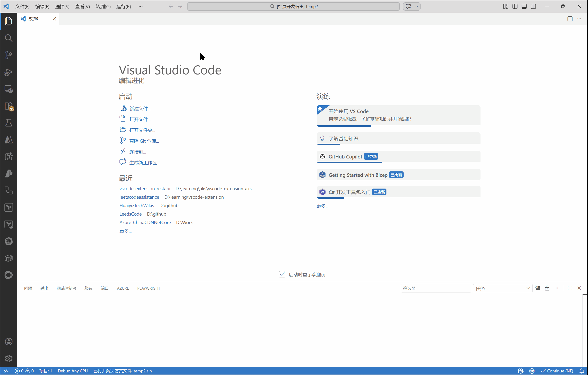Open the Testing beaker view
Screen dimensions: 588x375
click(8, 123)
